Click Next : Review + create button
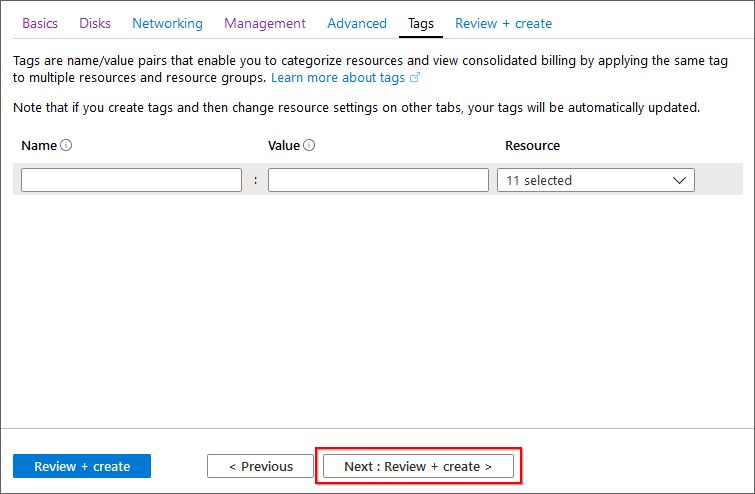The height and width of the screenshot is (494, 755). click(418, 466)
